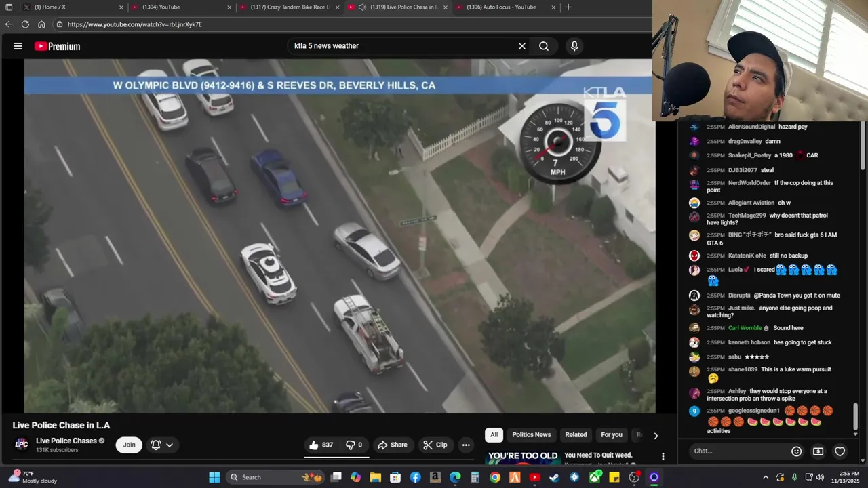
Task: Dislike the video with thumbs down
Action: point(354,445)
